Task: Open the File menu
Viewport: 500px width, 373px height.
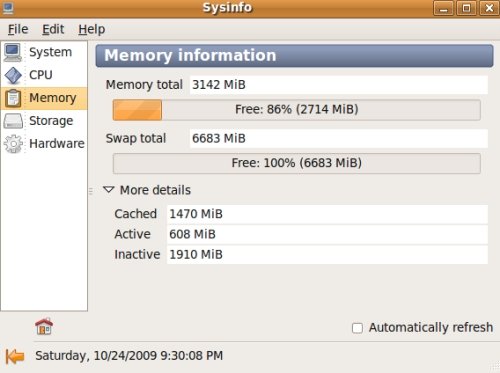Action: [x=18, y=29]
